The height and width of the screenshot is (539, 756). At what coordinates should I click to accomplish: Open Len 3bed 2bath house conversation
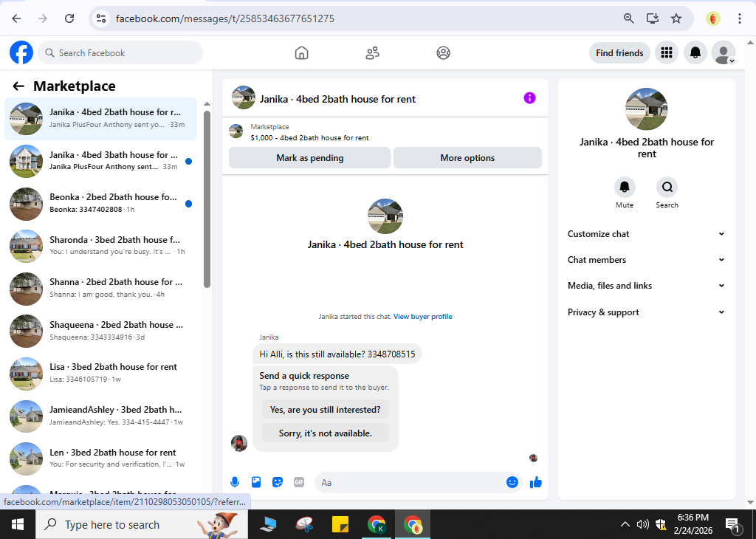tap(100, 458)
